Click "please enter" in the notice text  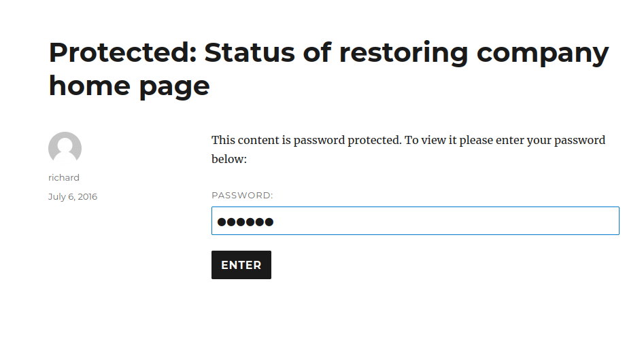point(493,141)
